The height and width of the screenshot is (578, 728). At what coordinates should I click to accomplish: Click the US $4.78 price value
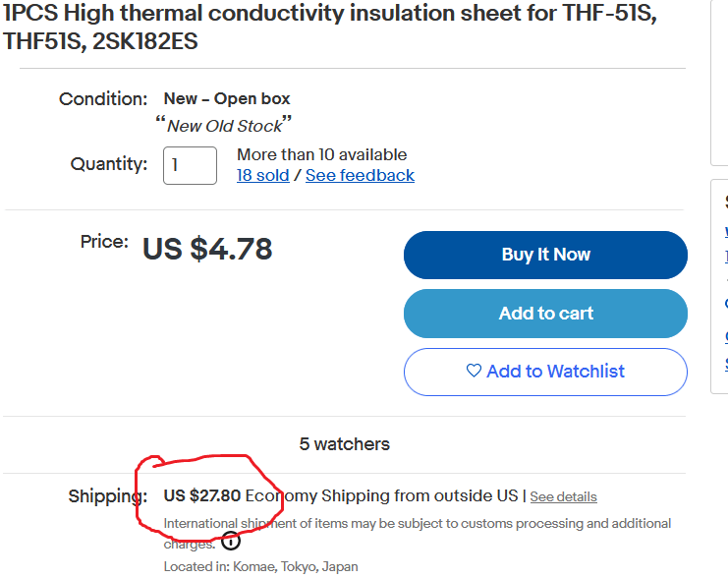tap(207, 249)
